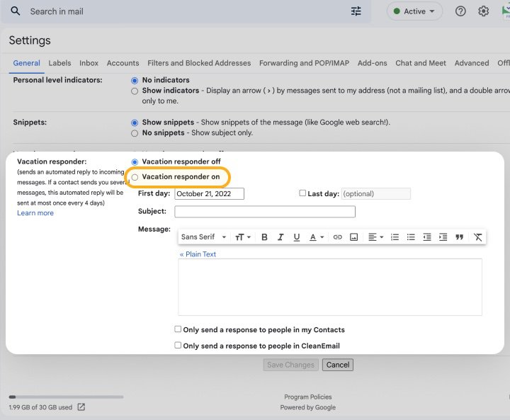Apply italic formatting to message
The width and height of the screenshot is (510, 420).
point(280,237)
